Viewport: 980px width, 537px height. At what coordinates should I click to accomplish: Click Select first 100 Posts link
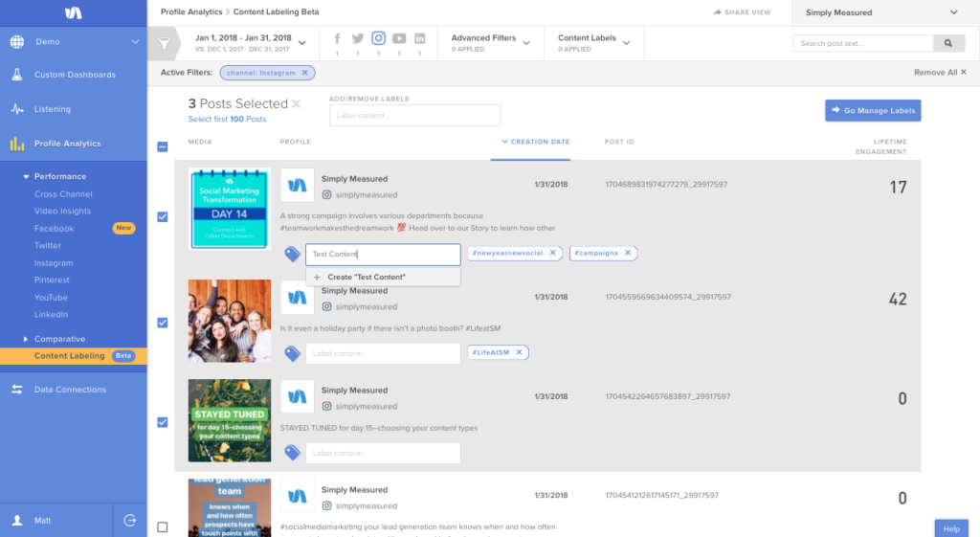(x=227, y=119)
